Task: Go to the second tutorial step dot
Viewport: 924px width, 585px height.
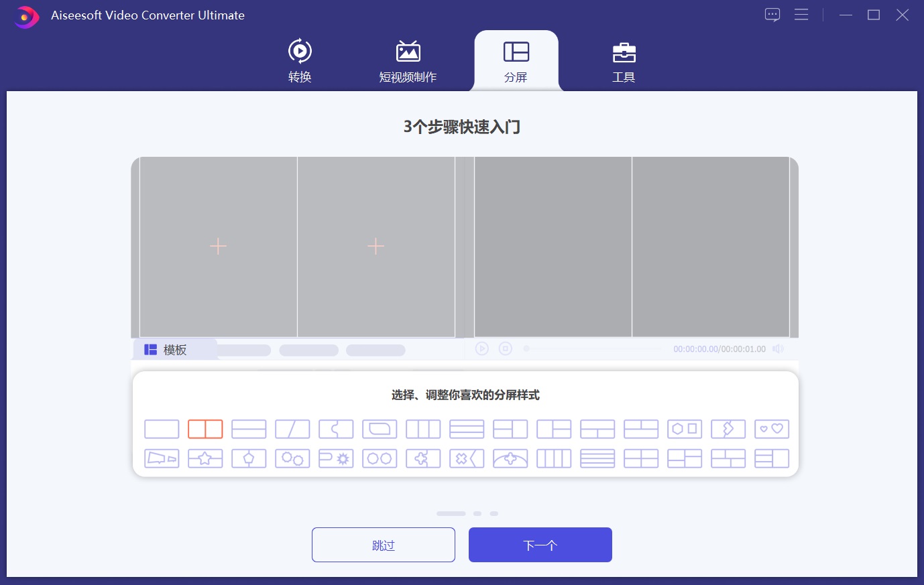Action: [x=477, y=513]
